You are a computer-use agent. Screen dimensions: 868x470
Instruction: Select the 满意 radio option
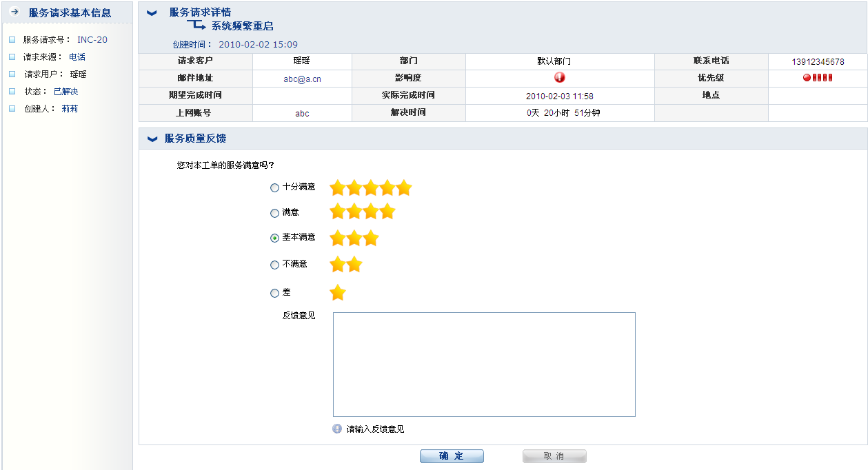coord(275,214)
